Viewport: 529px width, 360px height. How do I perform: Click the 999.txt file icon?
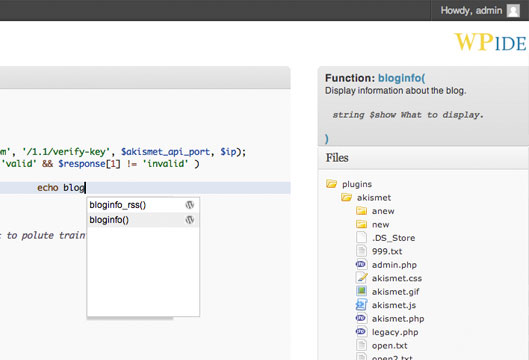point(361,251)
